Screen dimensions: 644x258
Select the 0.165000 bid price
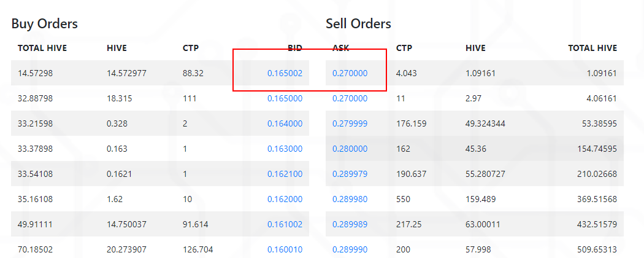[x=285, y=98]
